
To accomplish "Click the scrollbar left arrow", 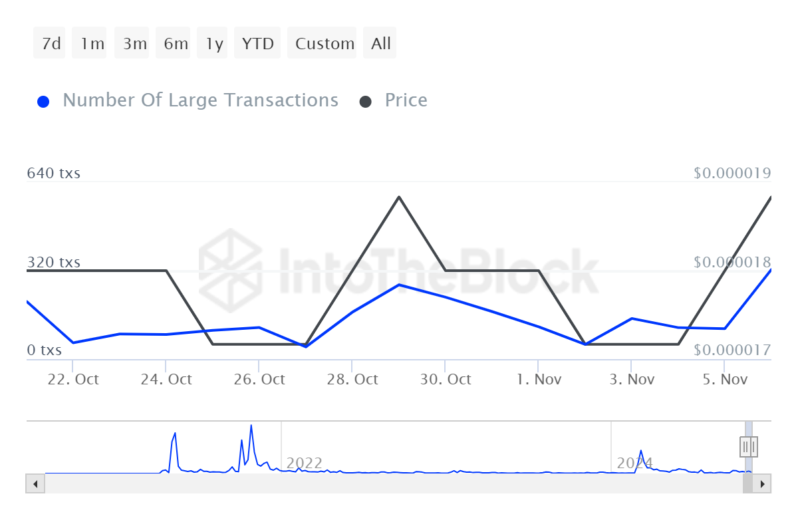I will 35,483.
